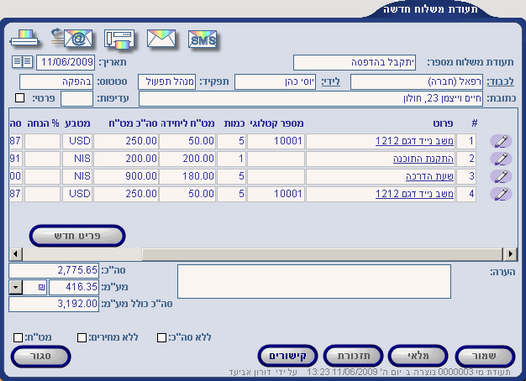Click the תזכורת reminder button

(353, 356)
